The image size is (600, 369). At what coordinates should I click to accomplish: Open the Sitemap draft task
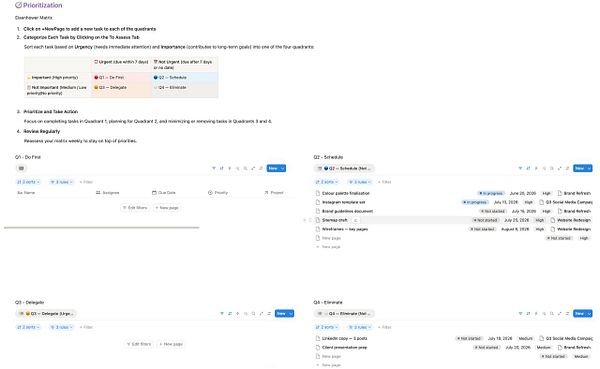pyautogui.click(x=334, y=220)
